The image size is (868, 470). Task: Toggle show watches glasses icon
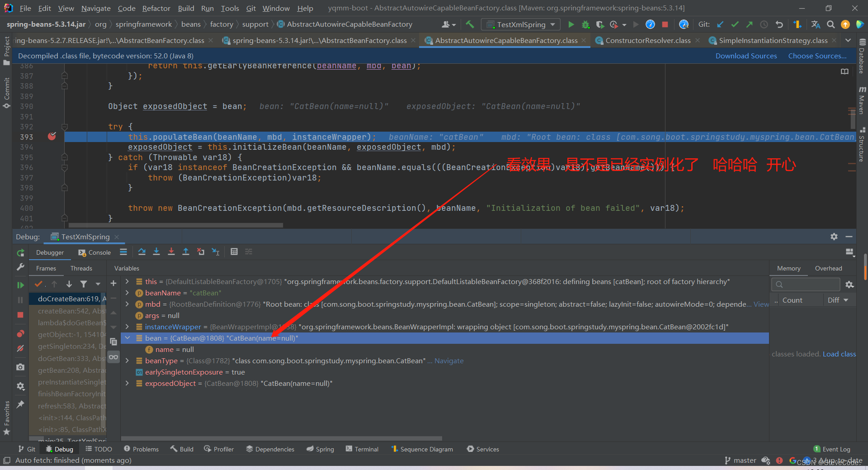point(113,357)
